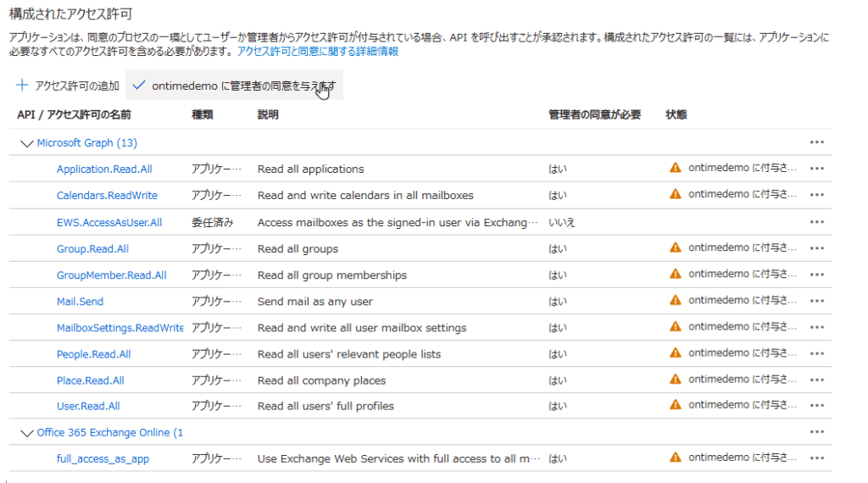The height and width of the screenshot is (483, 868).
Task: Open the GroupMember.Read.All permission link
Action: pyautogui.click(x=111, y=275)
